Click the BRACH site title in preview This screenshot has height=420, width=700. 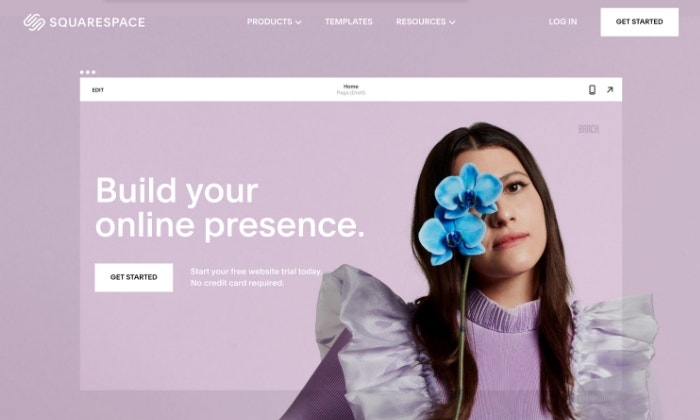tap(588, 129)
